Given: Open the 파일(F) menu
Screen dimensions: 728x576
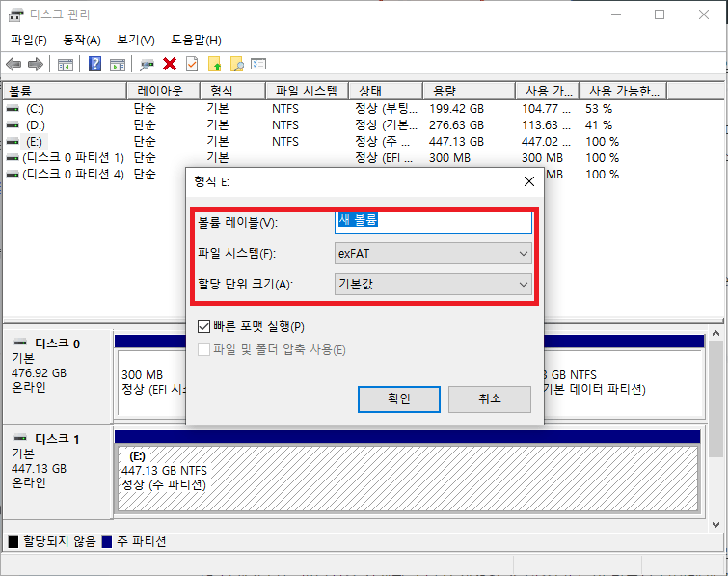Looking at the screenshot, I should click(x=29, y=40).
